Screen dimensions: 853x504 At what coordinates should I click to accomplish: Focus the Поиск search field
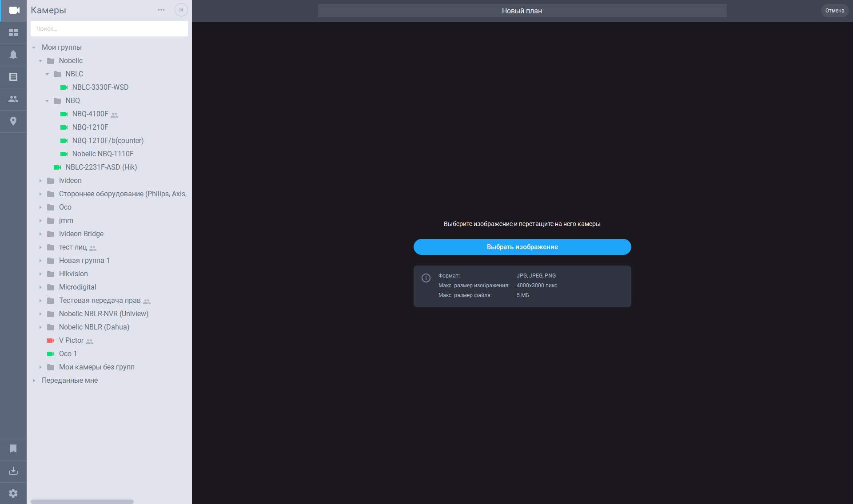pos(109,29)
